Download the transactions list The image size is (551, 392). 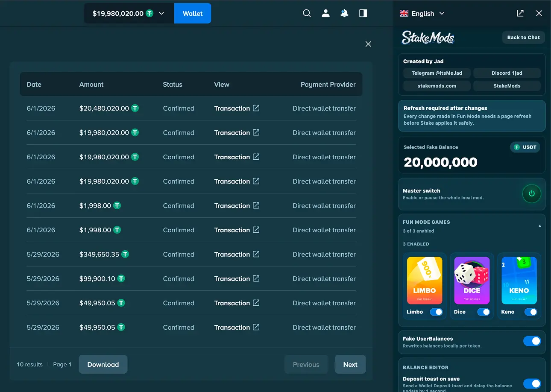pyautogui.click(x=103, y=364)
